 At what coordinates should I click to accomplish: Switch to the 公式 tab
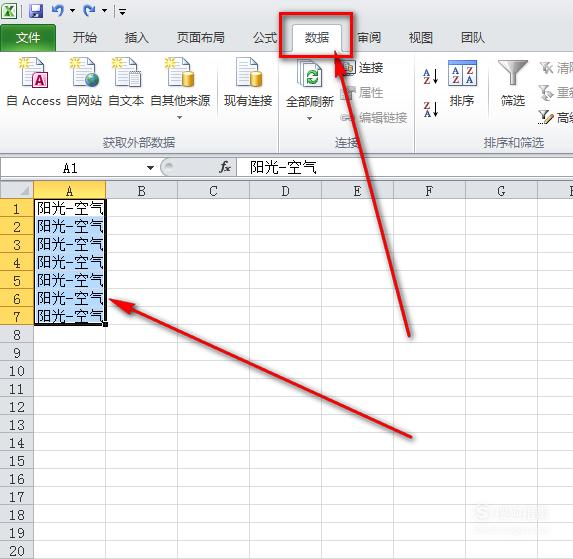click(x=265, y=38)
